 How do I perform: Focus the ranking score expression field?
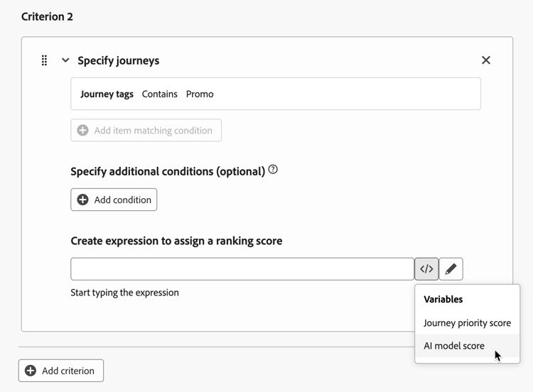tap(242, 269)
